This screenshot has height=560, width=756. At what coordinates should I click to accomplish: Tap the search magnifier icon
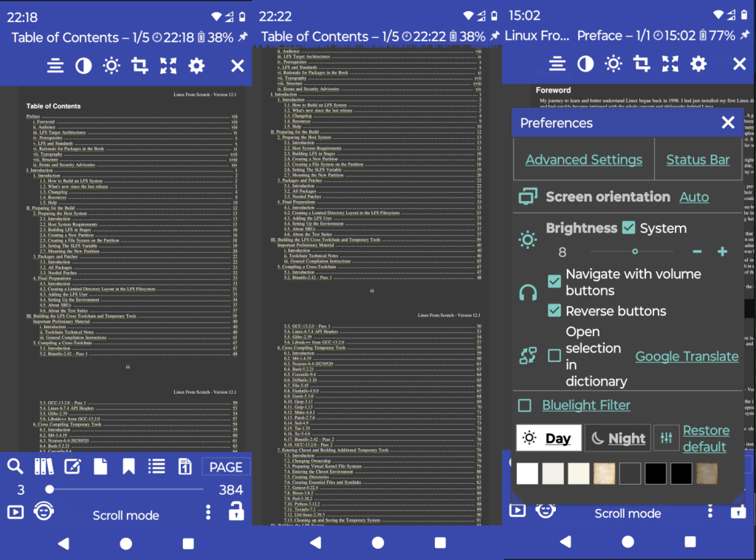click(16, 466)
